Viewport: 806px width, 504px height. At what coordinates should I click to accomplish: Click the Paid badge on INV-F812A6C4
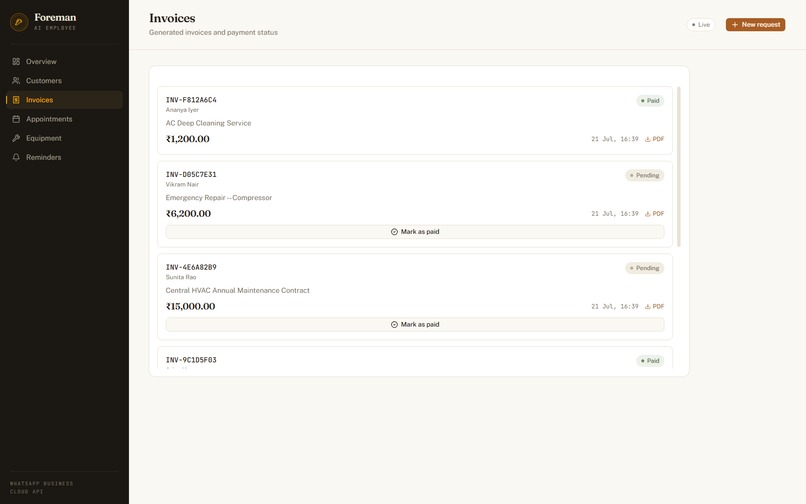[x=650, y=101]
